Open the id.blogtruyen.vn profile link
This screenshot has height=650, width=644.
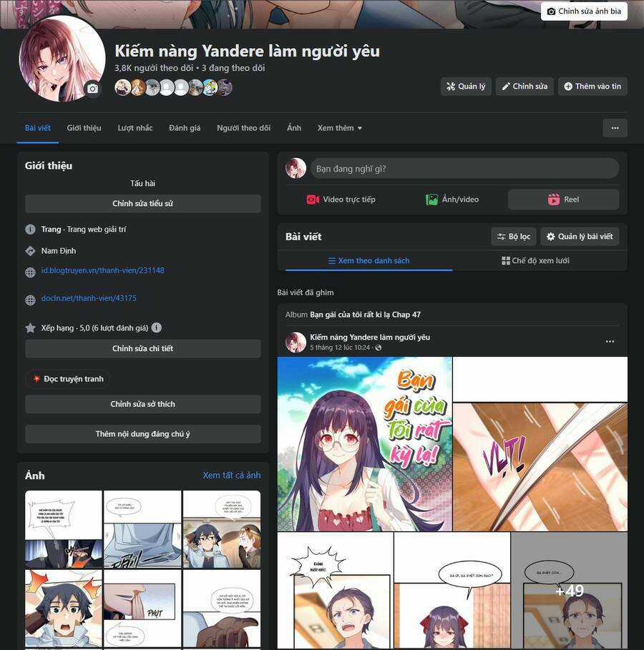pos(102,270)
